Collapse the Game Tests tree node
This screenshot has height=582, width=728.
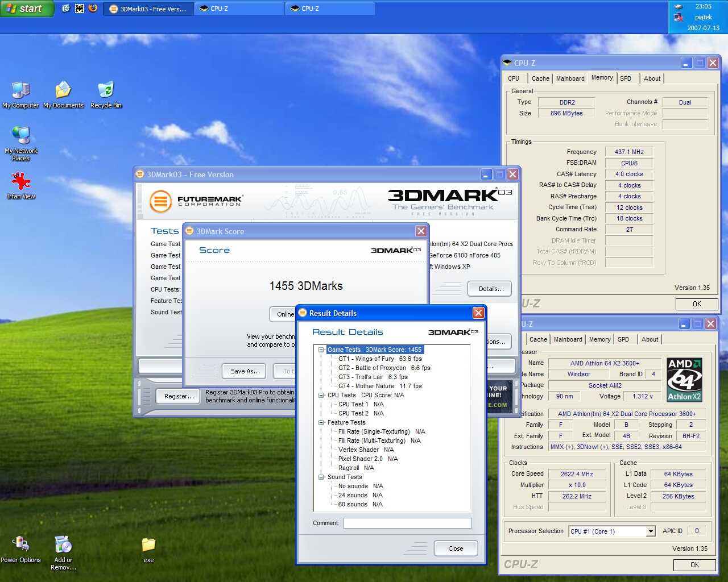point(321,350)
